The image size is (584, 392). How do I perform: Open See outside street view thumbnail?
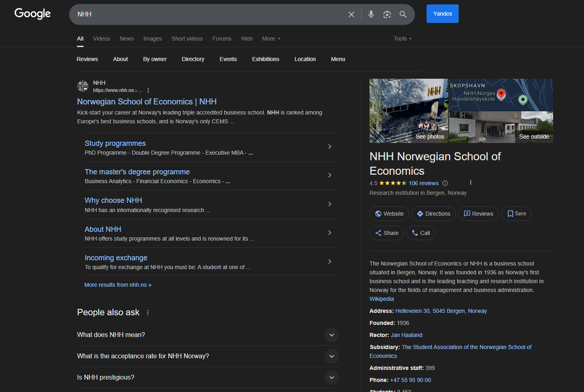(501, 127)
